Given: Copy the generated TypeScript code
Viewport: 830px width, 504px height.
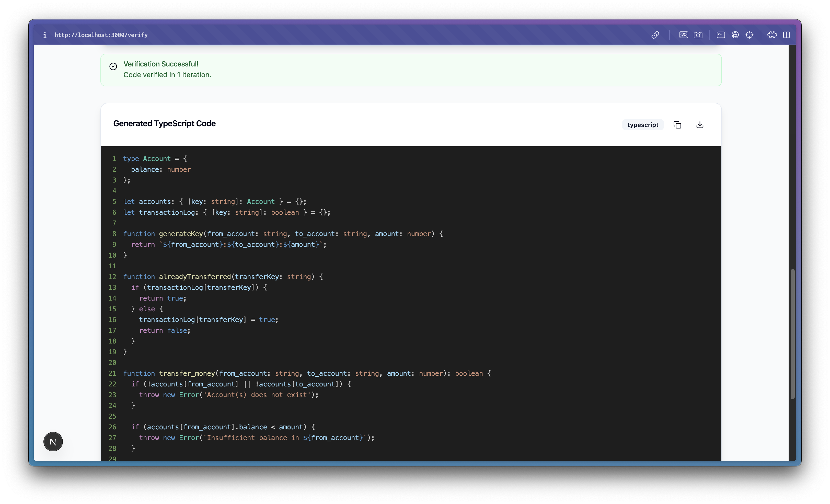Looking at the screenshot, I should pyautogui.click(x=677, y=125).
